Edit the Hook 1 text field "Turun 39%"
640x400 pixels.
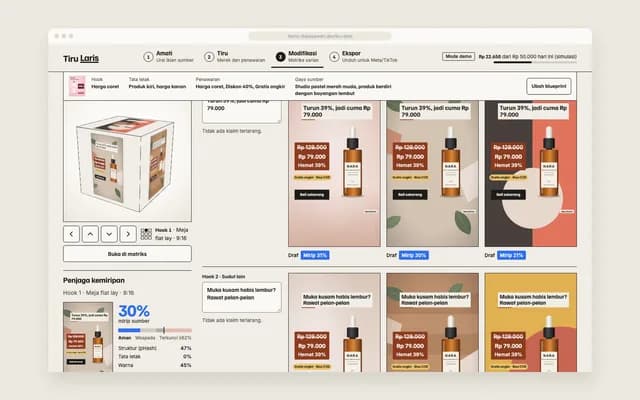pyautogui.click(x=242, y=111)
